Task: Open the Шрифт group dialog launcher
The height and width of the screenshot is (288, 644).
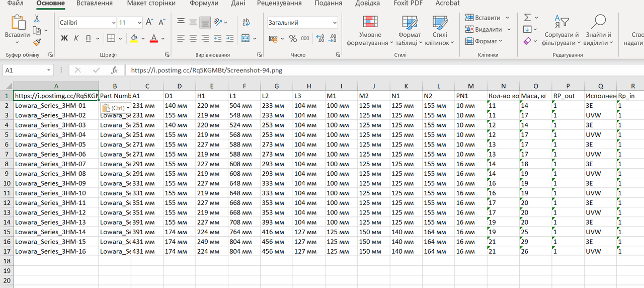Action: (167, 55)
